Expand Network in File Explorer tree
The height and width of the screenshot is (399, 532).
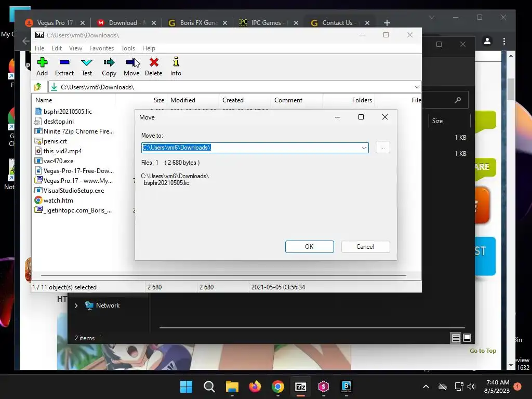[x=76, y=305]
